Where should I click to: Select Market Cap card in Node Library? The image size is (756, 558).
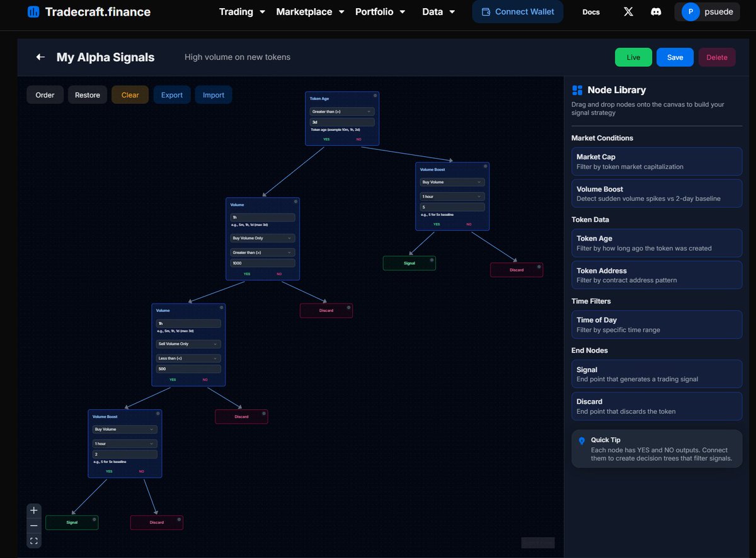pyautogui.click(x=656, y=161)
